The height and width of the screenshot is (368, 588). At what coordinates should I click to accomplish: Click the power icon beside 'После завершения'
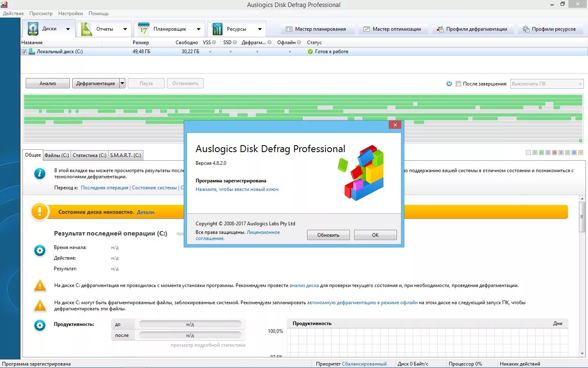point(449,83)
